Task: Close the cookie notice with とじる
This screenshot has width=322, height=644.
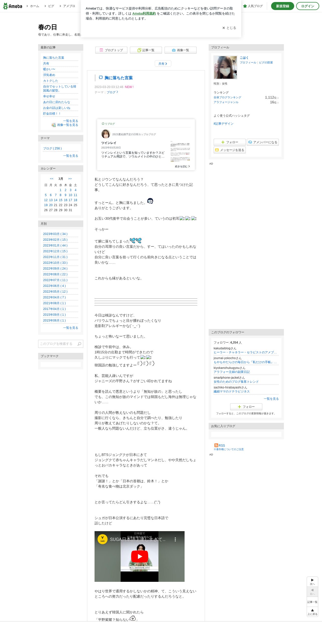Action: 229,28
